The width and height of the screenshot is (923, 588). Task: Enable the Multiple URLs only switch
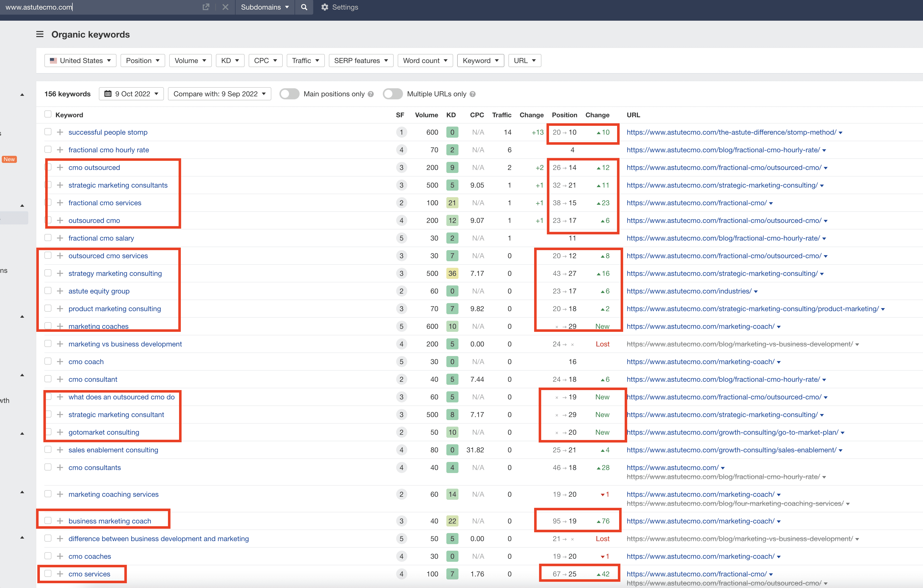pyautogui.click(x=392, y=94)
